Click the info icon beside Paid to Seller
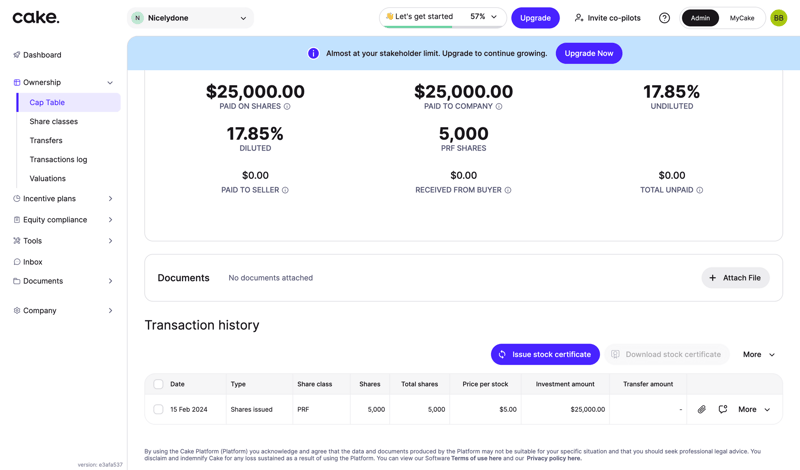 point(285,190)
